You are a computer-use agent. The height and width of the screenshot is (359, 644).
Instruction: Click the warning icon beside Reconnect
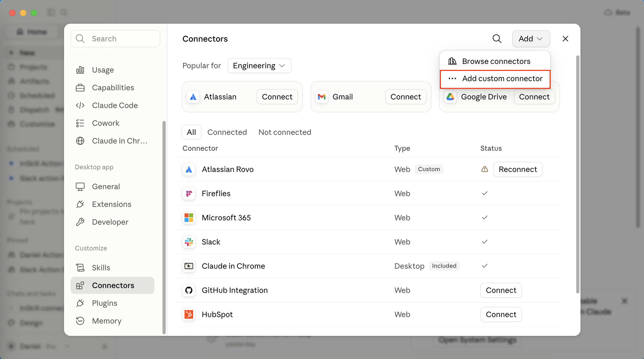[485, 169]
